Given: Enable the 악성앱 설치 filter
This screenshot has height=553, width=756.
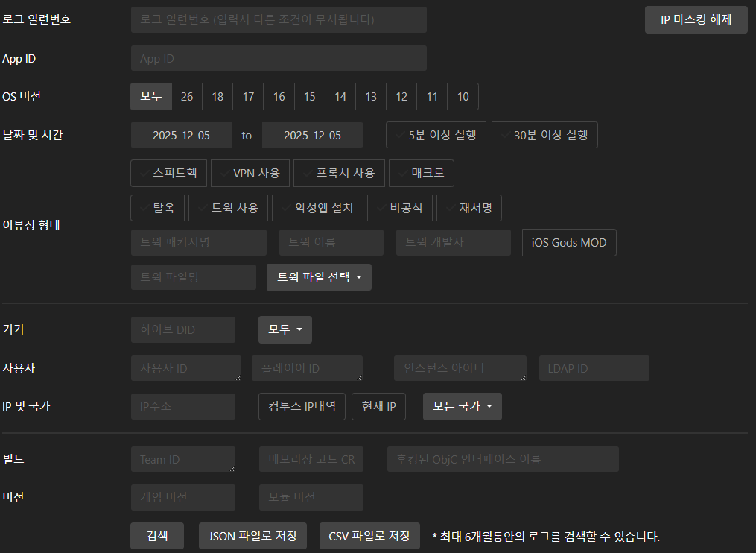Looking at the screenshot, I should point(317,208).
